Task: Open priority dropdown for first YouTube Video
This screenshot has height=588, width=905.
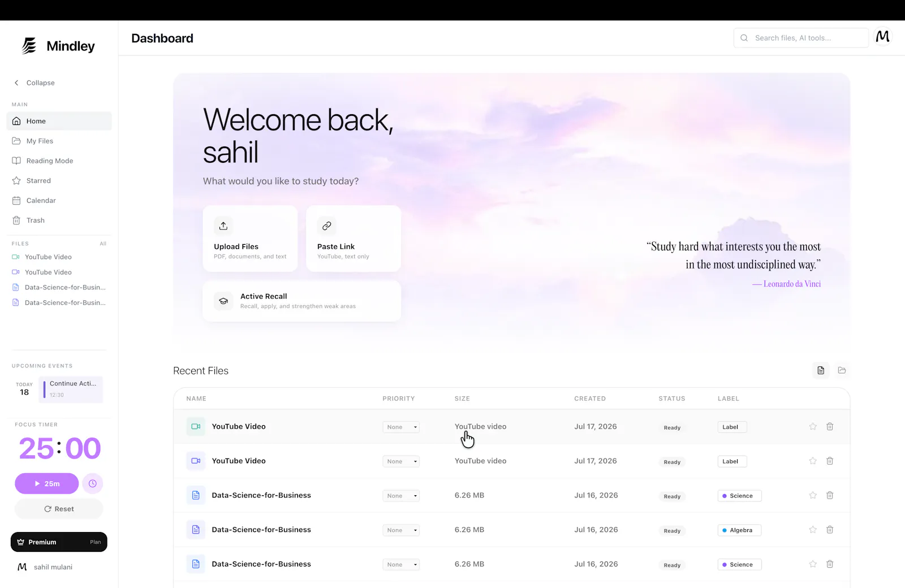Action: [401, 427]
